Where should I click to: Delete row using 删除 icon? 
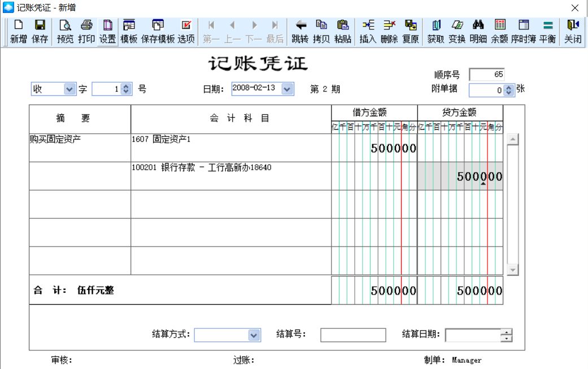(389, 32)
